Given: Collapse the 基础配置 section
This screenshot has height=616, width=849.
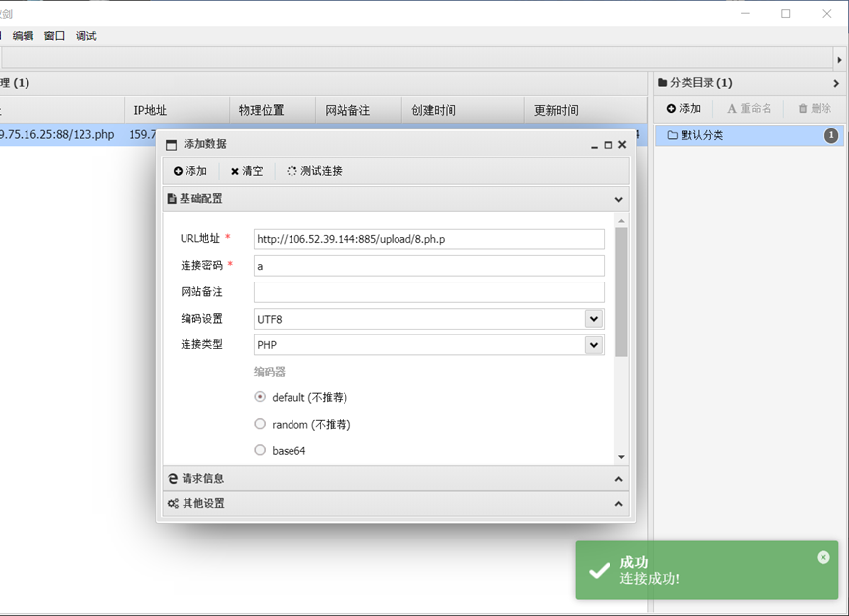Looking at the screenshot, I should 619,200.
